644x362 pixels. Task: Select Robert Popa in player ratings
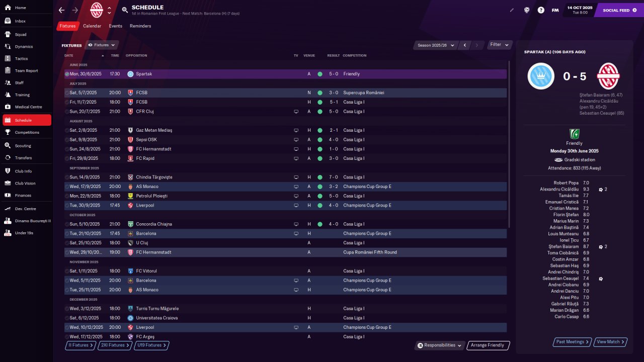click(x=566, y=183)
